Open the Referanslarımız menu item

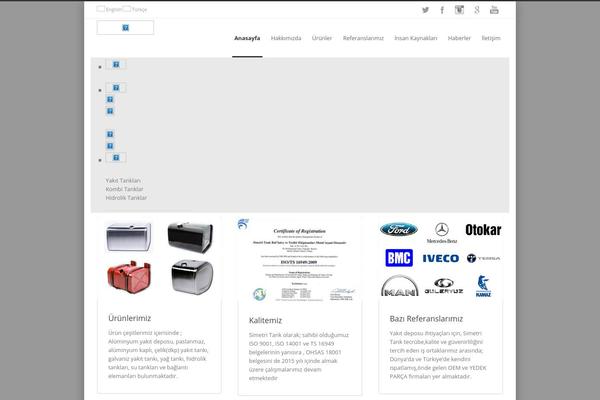(363, 38)
